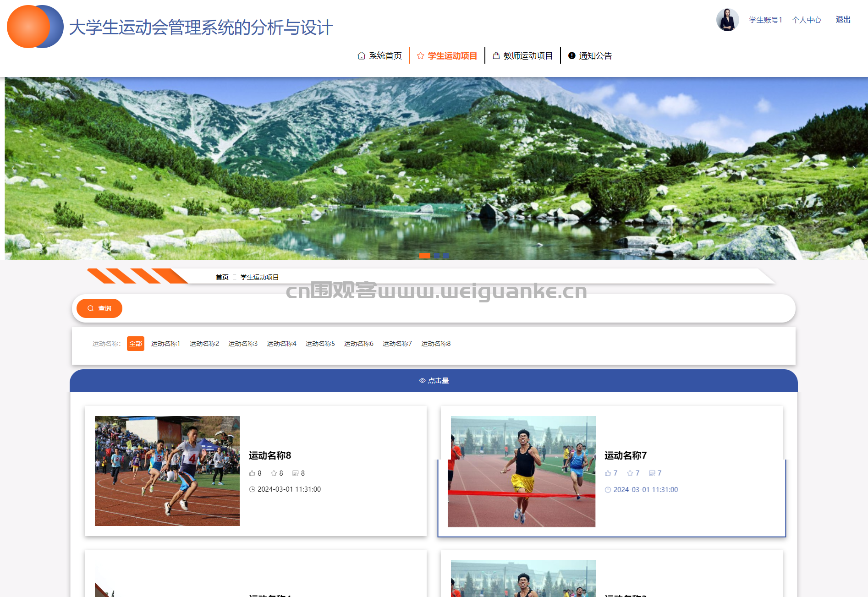Screen dimensions: 868x597
Task: Click the star icon beside 学生运动项目
Action: point(420,56)
